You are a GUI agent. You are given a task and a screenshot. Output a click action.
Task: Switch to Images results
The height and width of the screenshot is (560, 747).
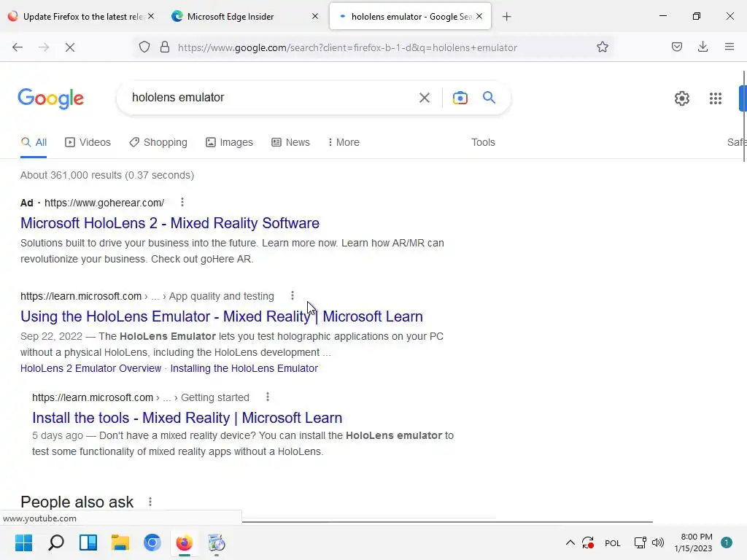click(229, 142)
